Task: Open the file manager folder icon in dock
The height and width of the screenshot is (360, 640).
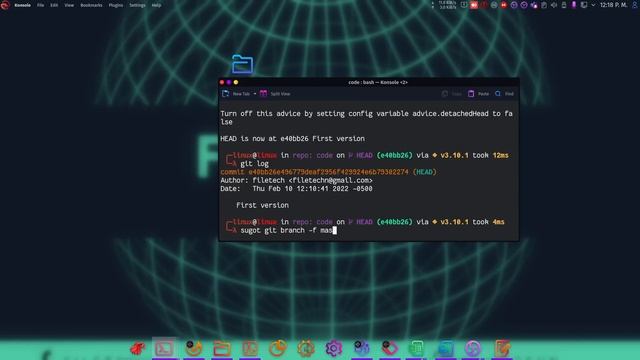Action: pos(222,348)
